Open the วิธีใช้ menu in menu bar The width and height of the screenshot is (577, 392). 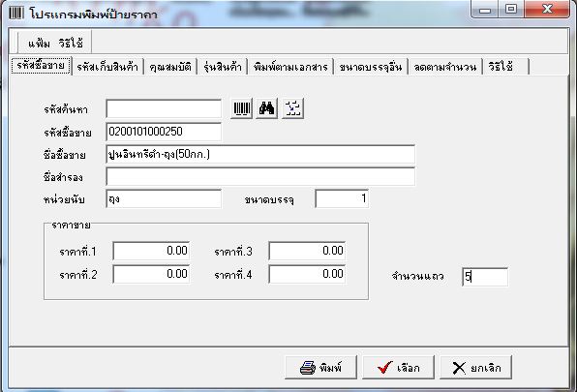pyautogui.click(x=71, y=44)
